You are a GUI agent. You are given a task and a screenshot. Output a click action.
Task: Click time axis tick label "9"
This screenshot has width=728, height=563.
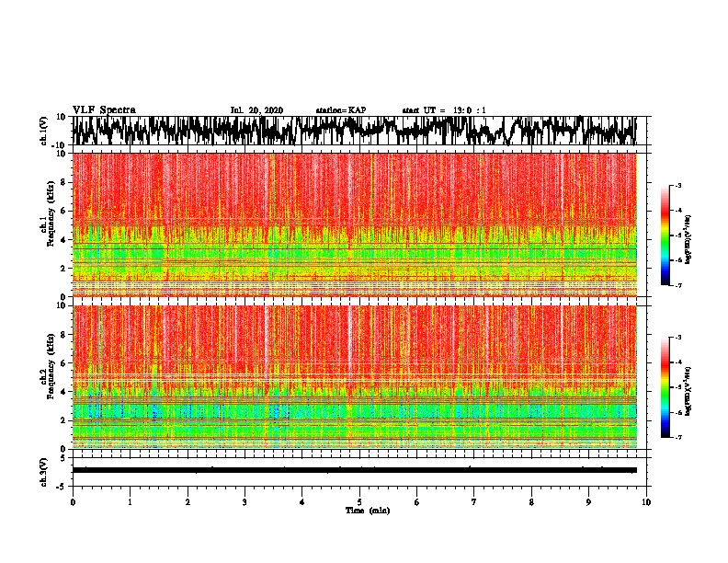click(x=588, y=502)
